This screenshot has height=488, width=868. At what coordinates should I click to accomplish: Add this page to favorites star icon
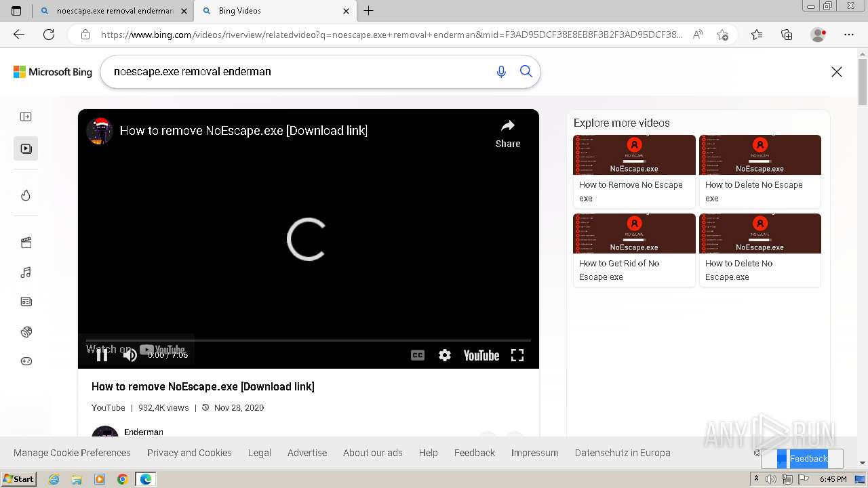[x=722, y=35]
